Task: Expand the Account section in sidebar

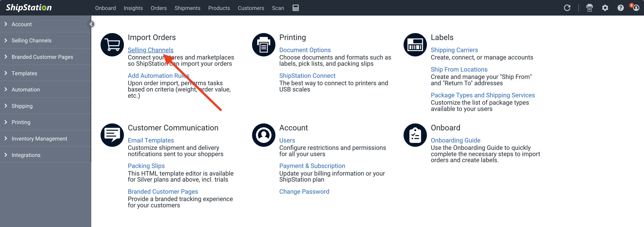Action: 46,24
